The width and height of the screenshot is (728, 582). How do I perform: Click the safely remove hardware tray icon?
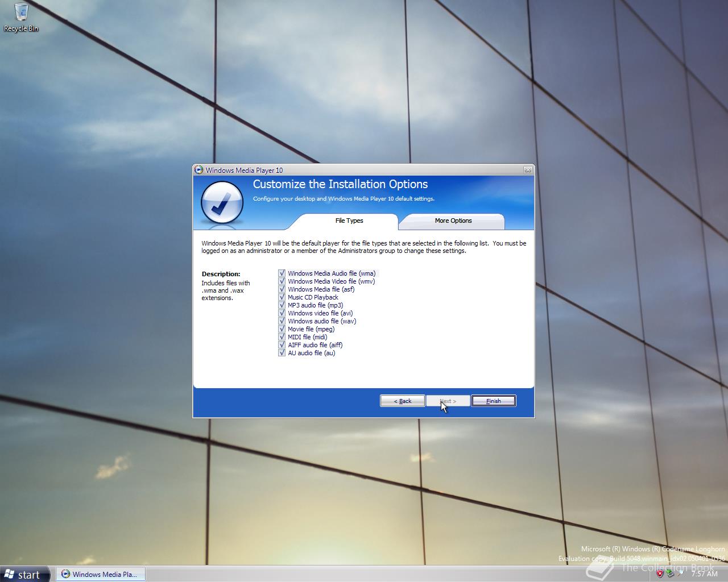pos(670,573)
